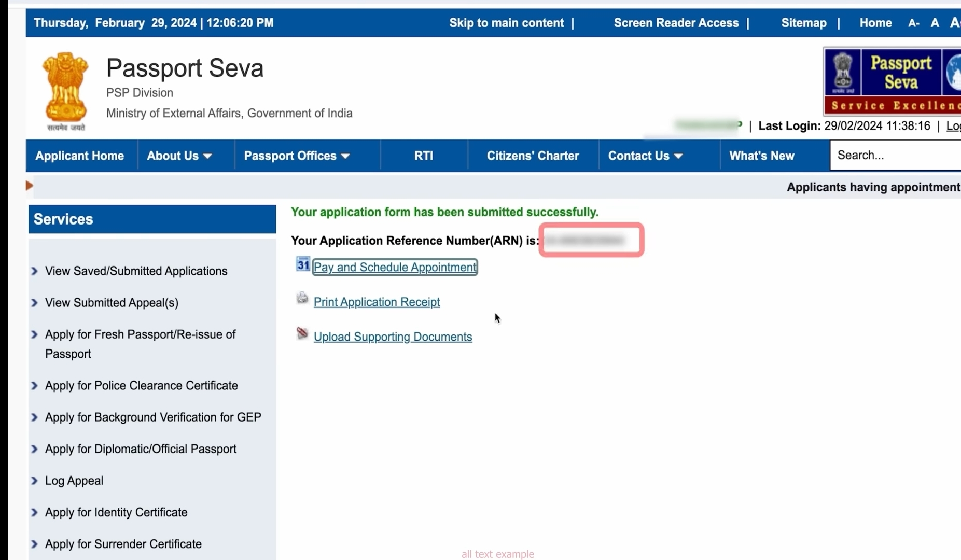Click chevron next to Log Appeal

point(35,481)
